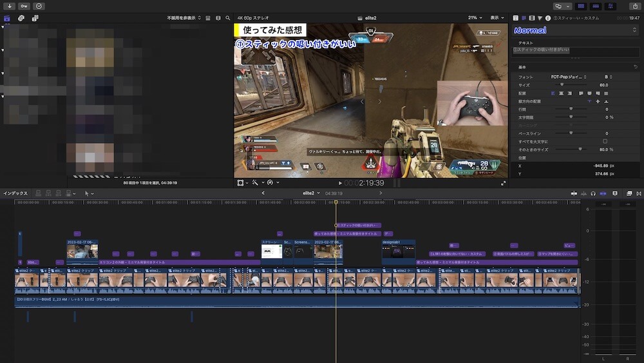Select right text alignment
The image size is (644, 363).
(x=569, y=93)
